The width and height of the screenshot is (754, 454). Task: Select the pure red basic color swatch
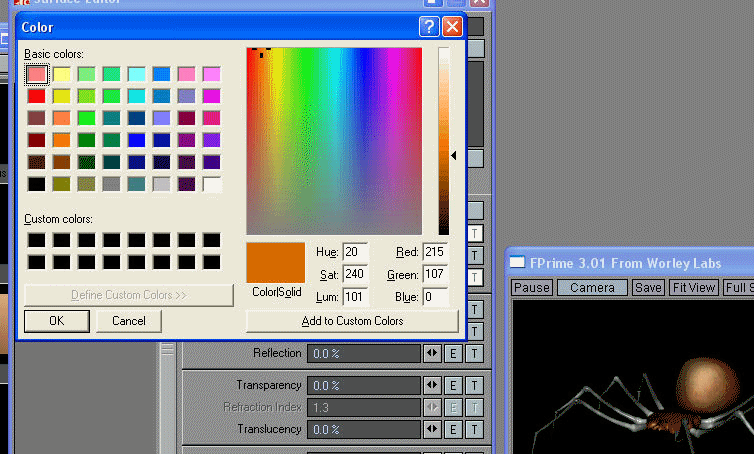37,96
